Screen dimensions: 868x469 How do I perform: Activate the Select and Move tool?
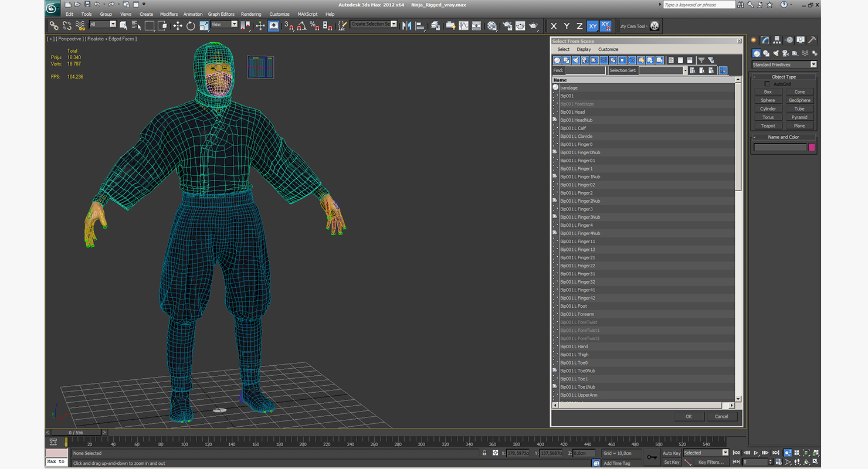[178, 26]
